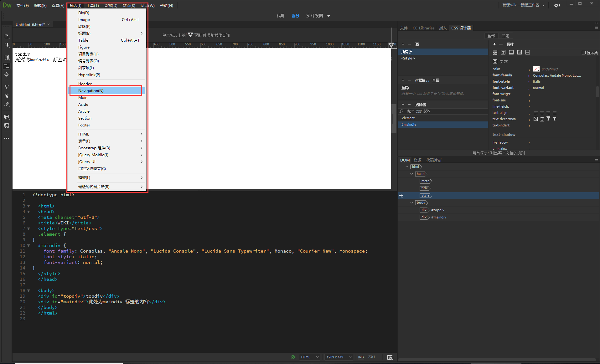600x364 pixels.
Task: Open the 1209 x 449 window size dropdown
Action: click(339, 357)
